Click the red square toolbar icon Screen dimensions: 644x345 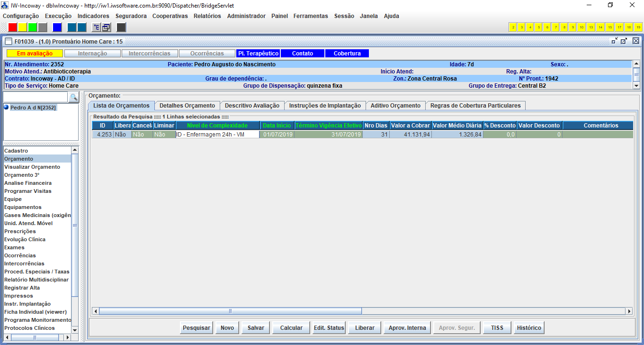point(13,27)
